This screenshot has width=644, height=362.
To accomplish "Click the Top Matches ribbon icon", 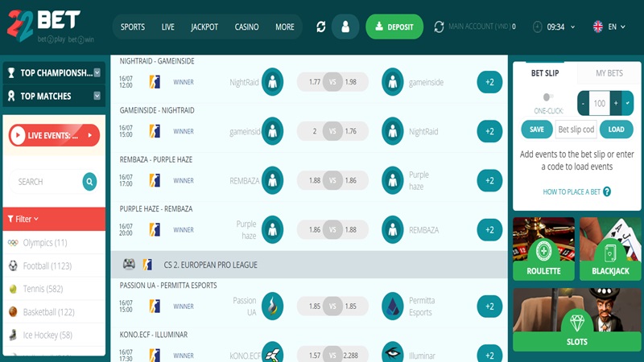I will pos(11,96).
